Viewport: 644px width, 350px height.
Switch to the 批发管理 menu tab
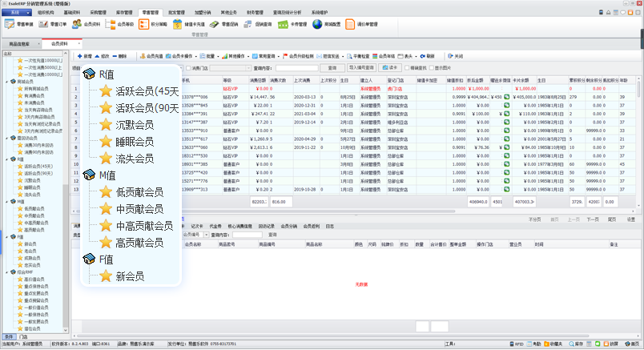176,14
